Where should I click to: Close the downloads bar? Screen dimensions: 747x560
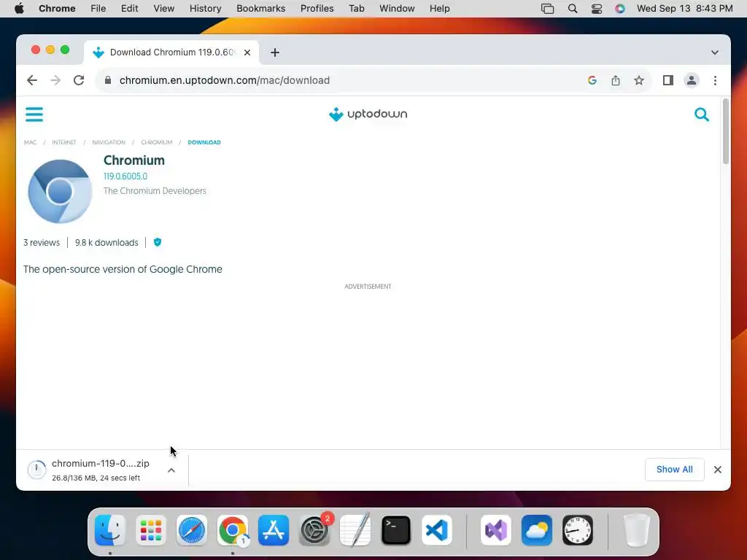point(718,470)
